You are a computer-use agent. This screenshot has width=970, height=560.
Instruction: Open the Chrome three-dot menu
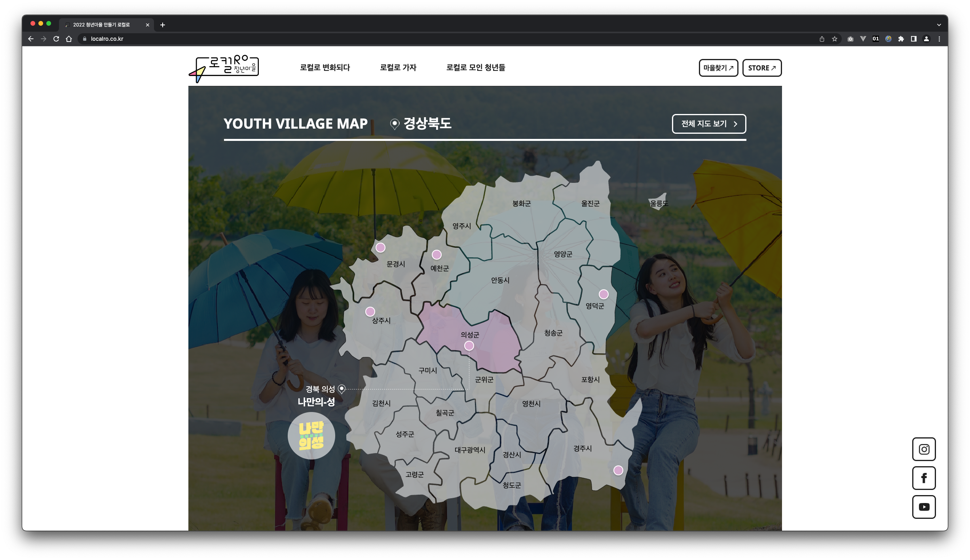(939, 39)
